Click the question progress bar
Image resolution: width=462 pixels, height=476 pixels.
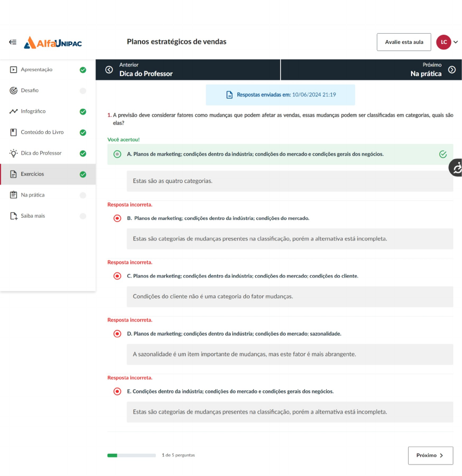click(x=131, y=455)
